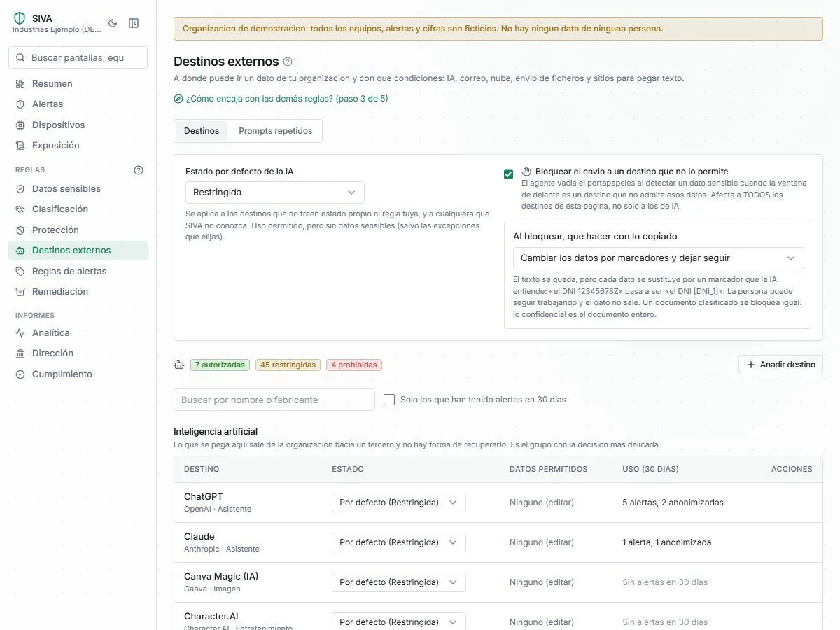This screenshot has width=840, height=630.
Task: Click Claude '1 alerta, 1 anonimizada' text
Action: 666,542
